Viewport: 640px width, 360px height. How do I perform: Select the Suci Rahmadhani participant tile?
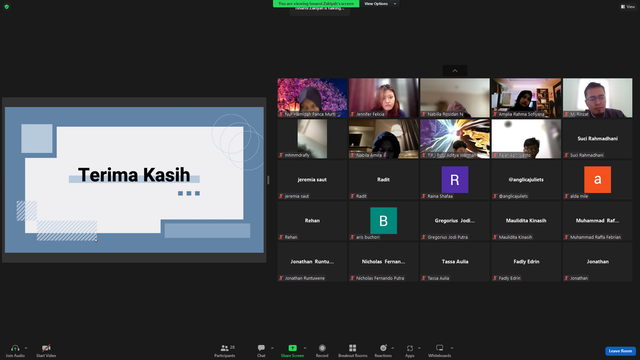(x=598, y=139)
